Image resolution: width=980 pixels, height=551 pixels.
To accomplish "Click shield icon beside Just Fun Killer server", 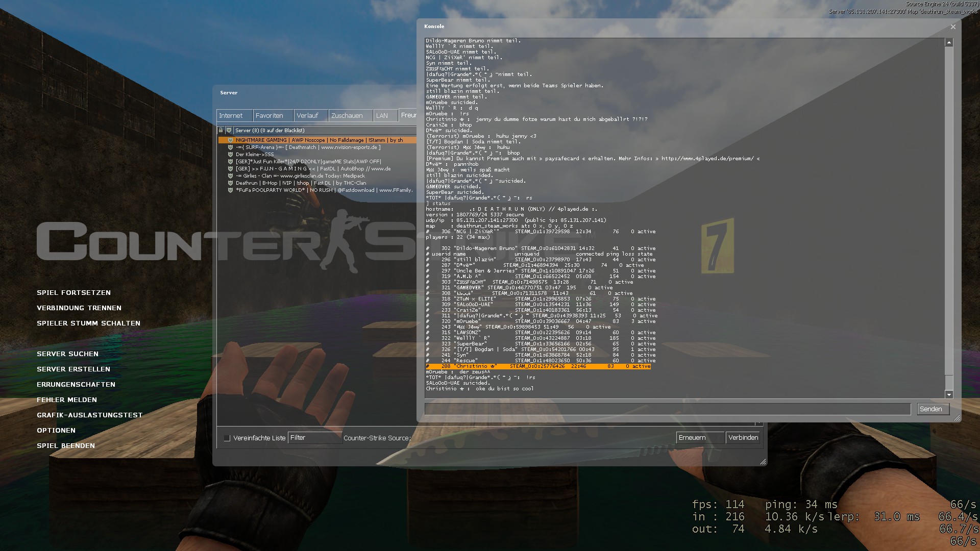I will point(230,162).
